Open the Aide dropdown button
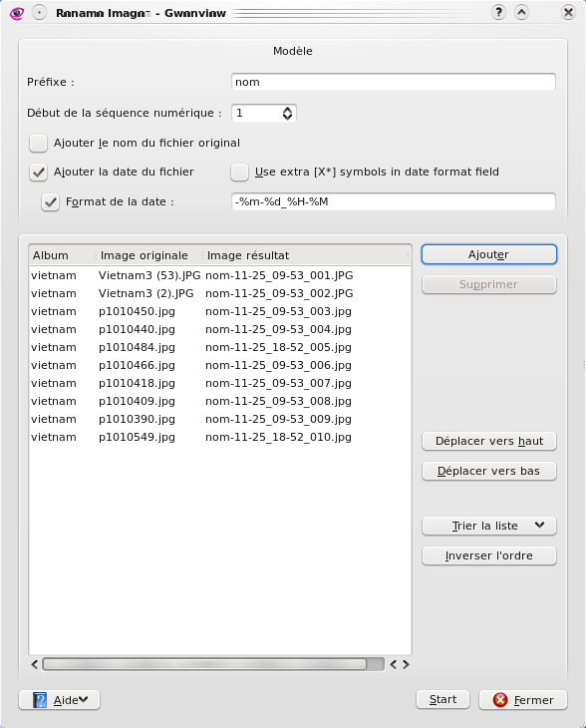The width and height of the screenshot is (586, 728). [x=60, y=700]
